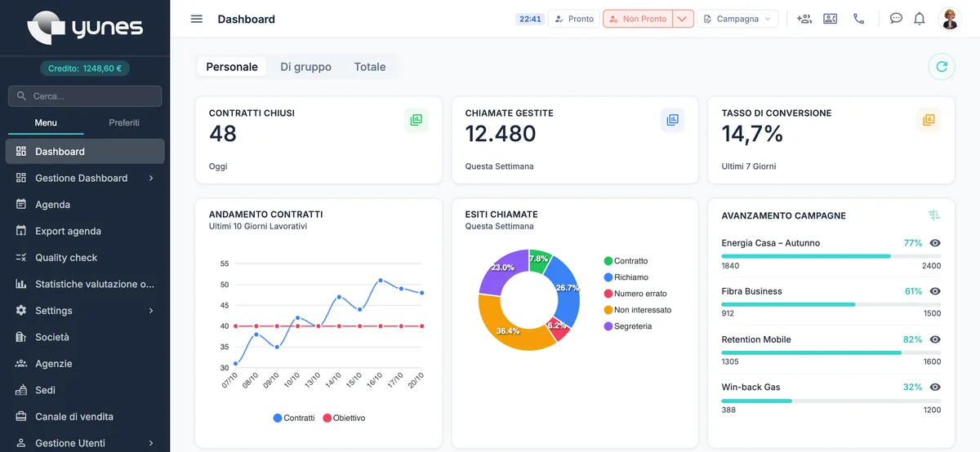Click the Statistiche valutazione chart icon

coord(21,284)
